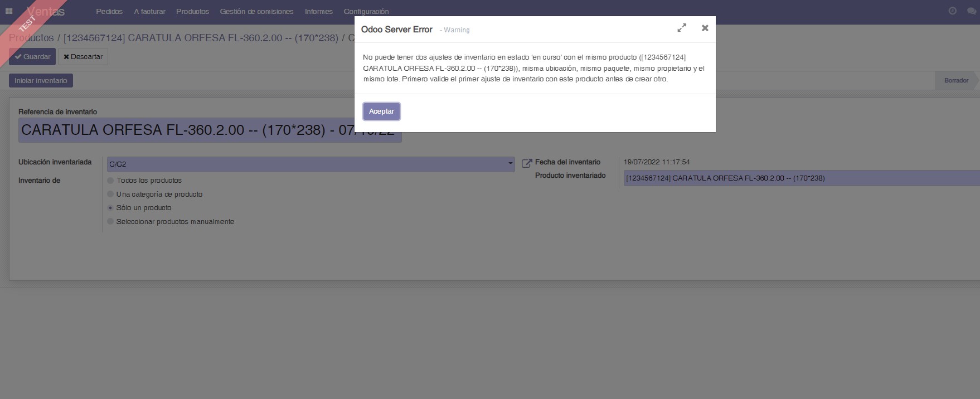Open the Pedidos menu

point(109,12)
